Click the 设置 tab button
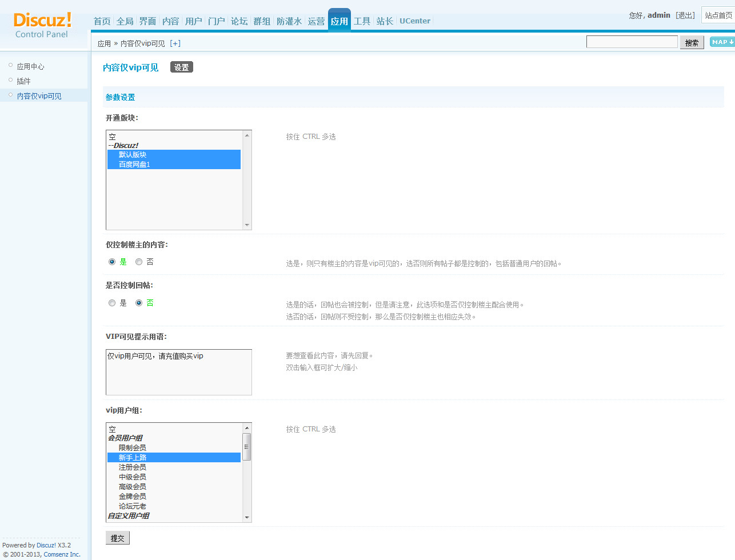Viewport: 735px width, 560px height. [182, 67]
